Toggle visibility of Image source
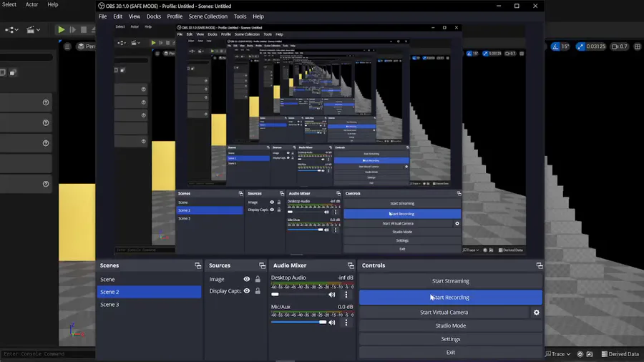The height and width of the screenshot is (362, 644). click(x=246, y=279)
